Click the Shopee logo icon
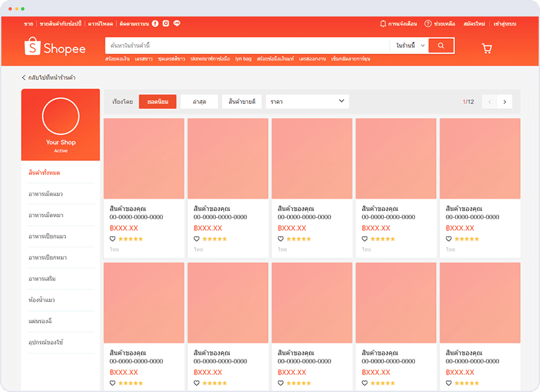Screen dimensions: 540x392 click(x=31, y=47)
